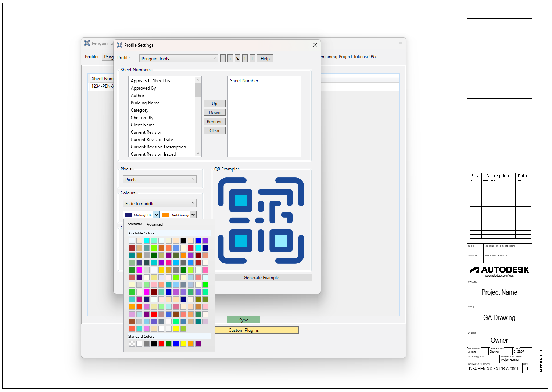Image resolution: width=552 pixels, height=392 pixels.
Task: Click the minus button to delete the profile
Action: click(x=223, y=59)
